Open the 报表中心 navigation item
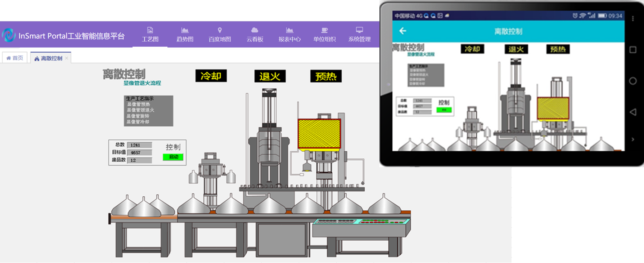 (x=289, y=35)
